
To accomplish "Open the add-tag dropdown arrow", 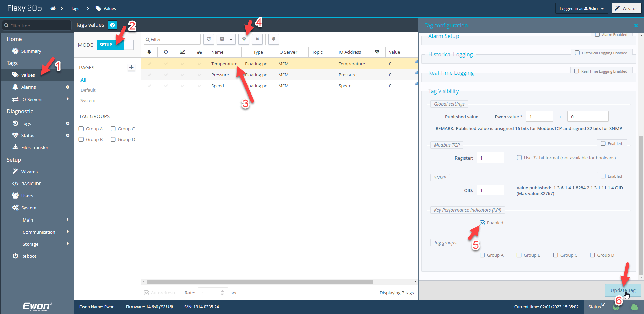I will 231,39.
